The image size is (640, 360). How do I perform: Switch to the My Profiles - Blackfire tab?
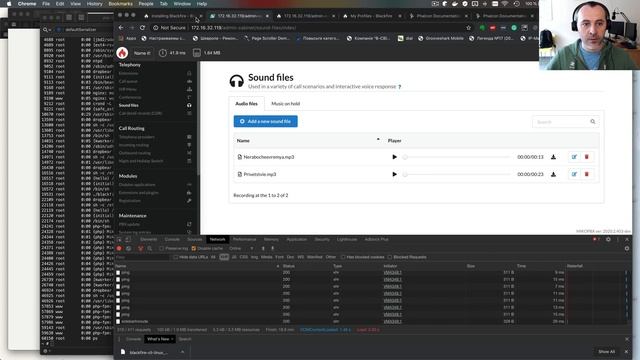(x=371, y=16)
